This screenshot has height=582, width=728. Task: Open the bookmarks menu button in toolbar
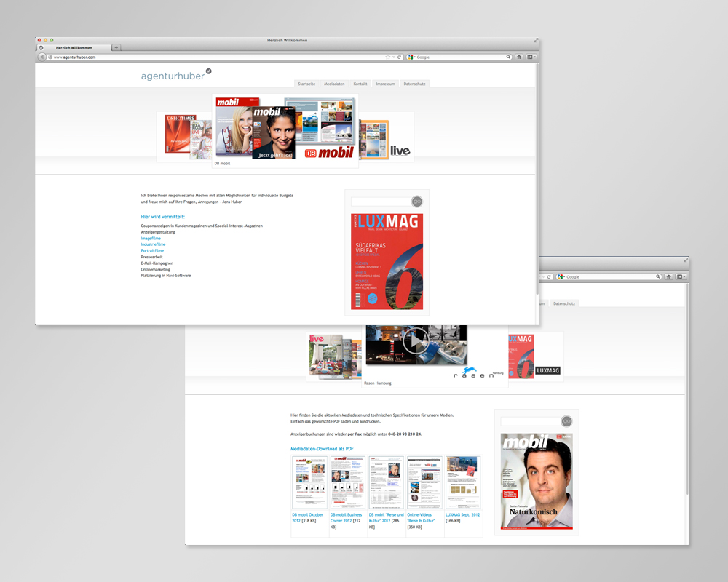pos(531,57)
